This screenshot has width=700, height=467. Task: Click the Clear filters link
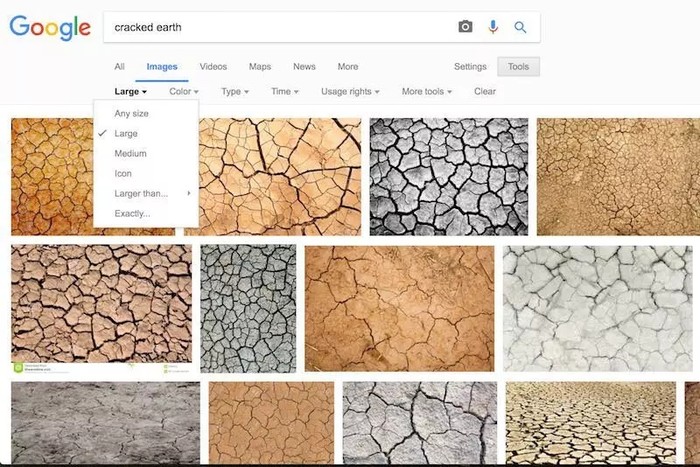click(485, 91)
